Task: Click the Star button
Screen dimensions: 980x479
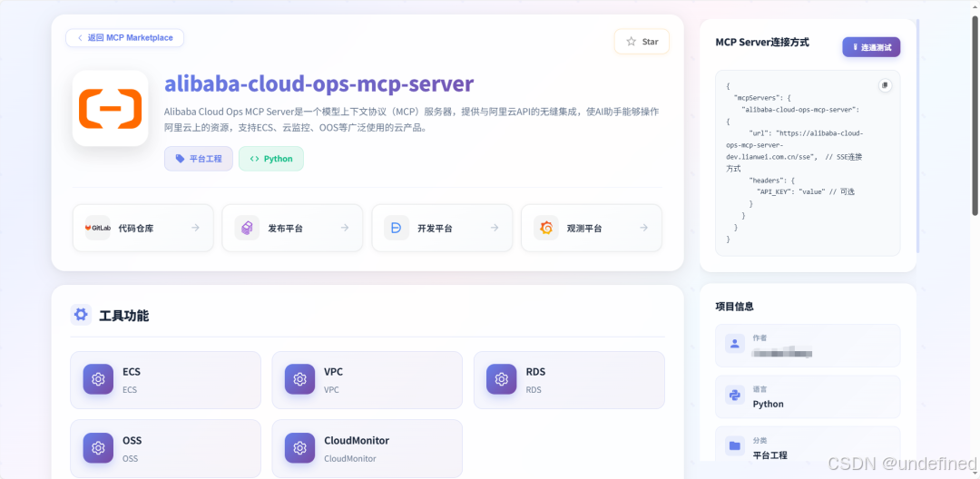Action: [642, 41]
